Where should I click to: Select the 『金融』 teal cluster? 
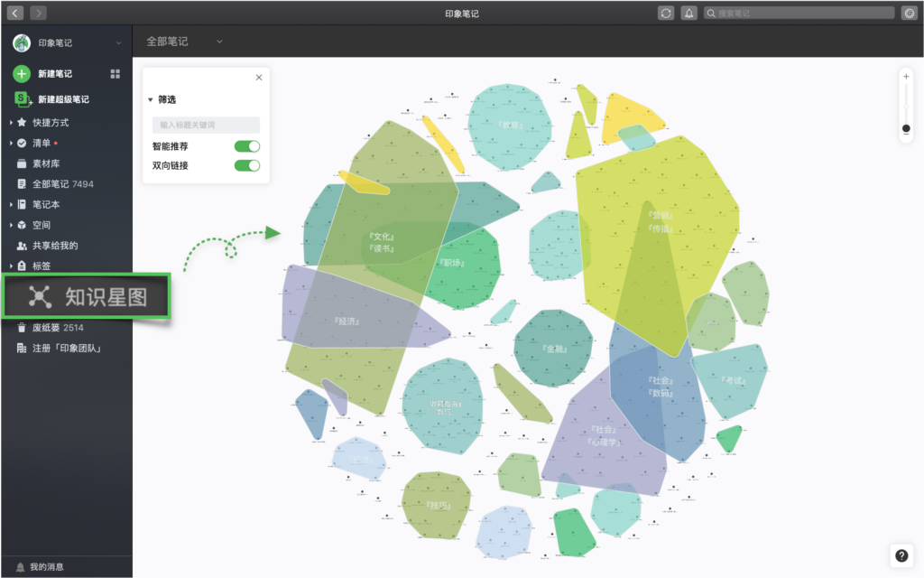coord(554,349)
